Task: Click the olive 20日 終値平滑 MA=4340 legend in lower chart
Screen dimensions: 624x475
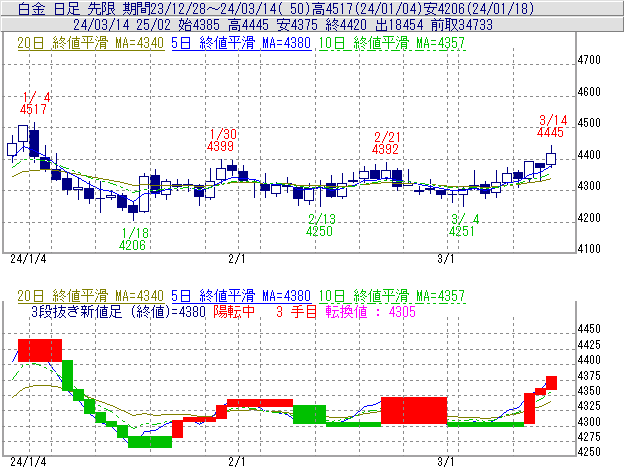Action: click(x=90, y=296)
